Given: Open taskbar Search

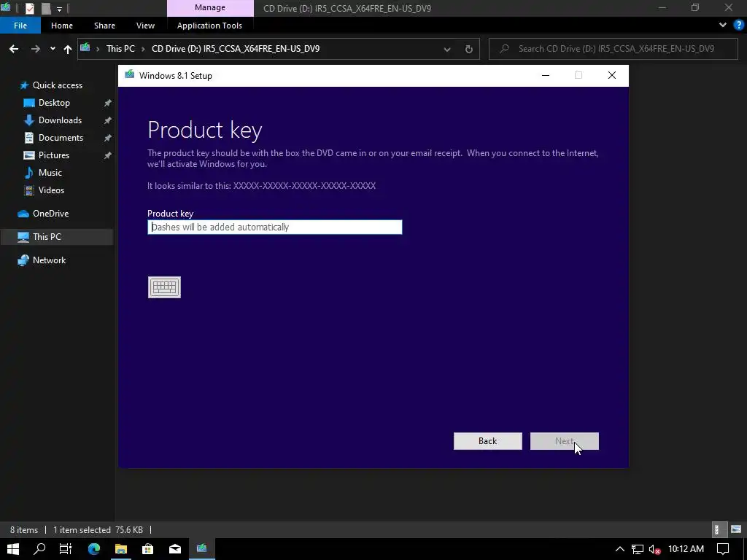Looking at the screenshot, I should (39, 549).
